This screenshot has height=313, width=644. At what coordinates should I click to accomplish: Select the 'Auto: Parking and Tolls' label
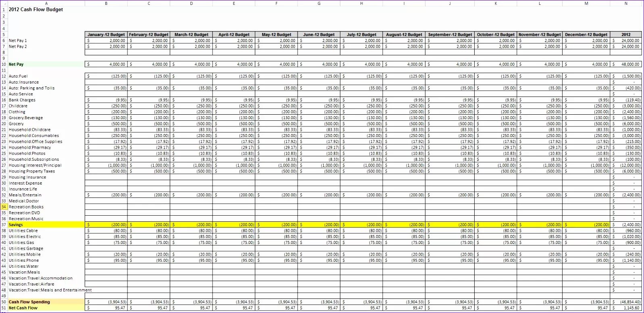31,88
